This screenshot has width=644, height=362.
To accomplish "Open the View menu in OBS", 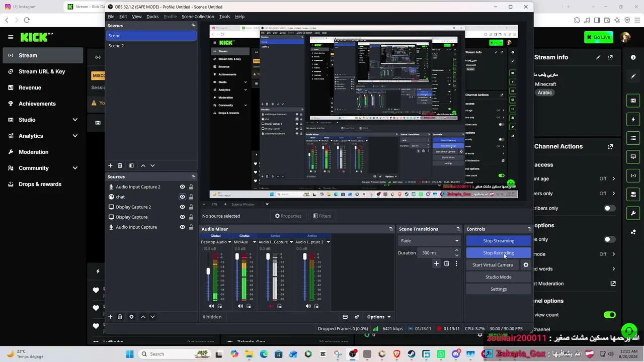I will 136,17.
